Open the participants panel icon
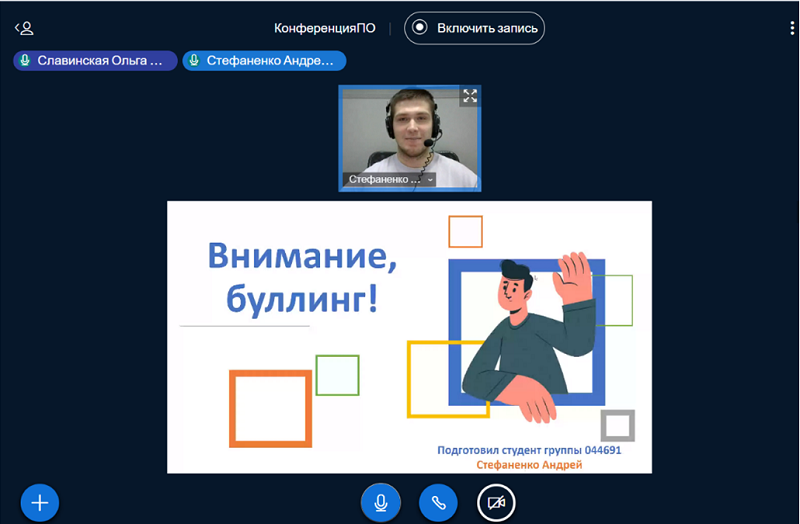 point(24,28)
